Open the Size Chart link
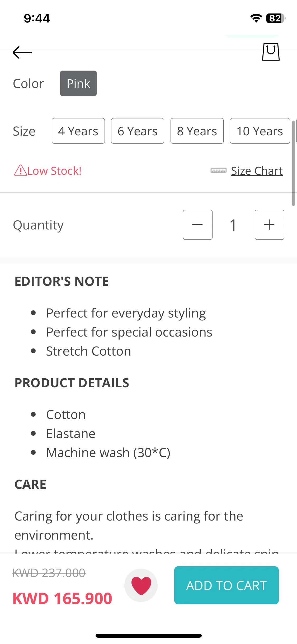Viewport: 297px width, 644px height. (x=257, y=171)
